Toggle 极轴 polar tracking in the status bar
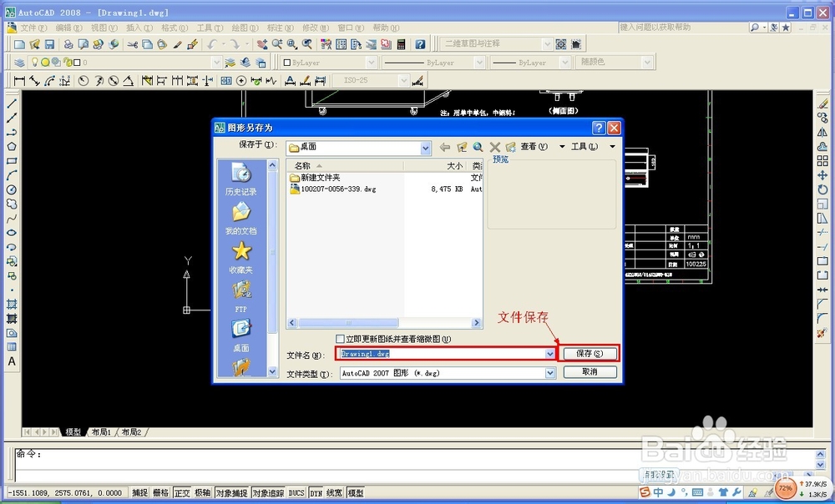 click(202, 493)
